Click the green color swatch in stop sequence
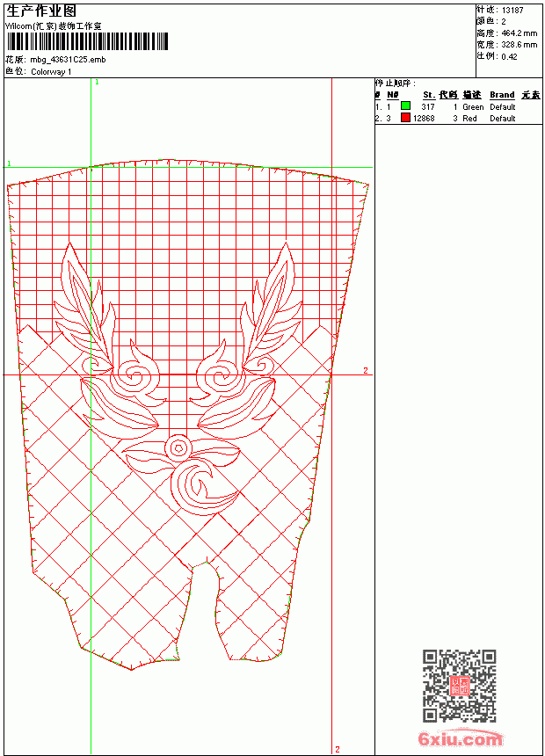The height and width of the screenshot is (756, 545). tap(405, 105)
